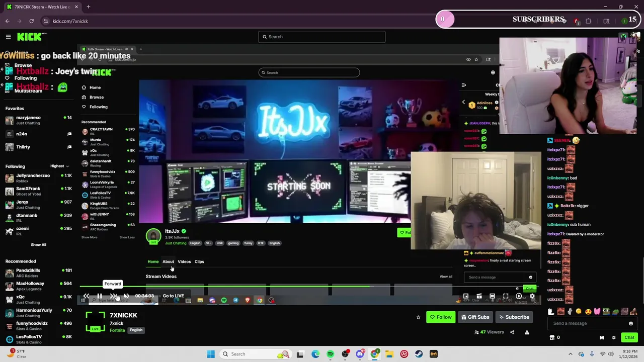Open the chat emoji picker smiley
Viewport: 644px width, 362px height.
631,323
